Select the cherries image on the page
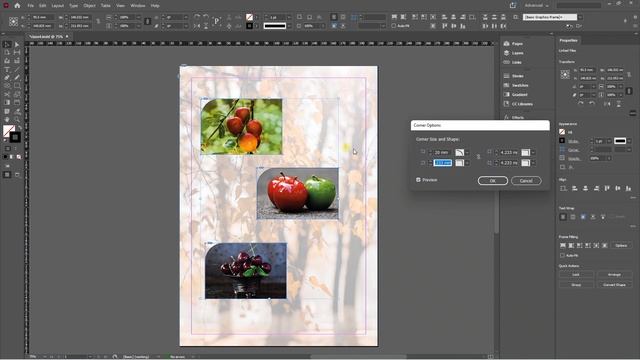The width and height of the screenshot is (640, 360). point(246,271)
